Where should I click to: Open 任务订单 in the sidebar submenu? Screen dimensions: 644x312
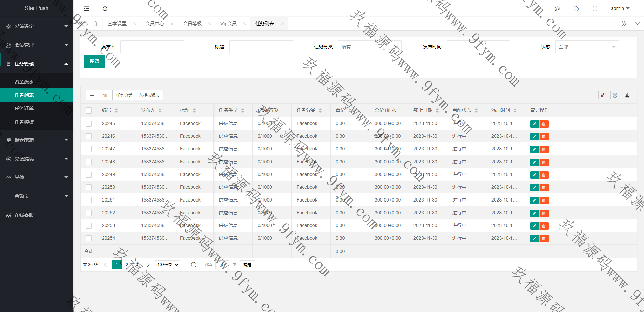(x=24, y=108)
